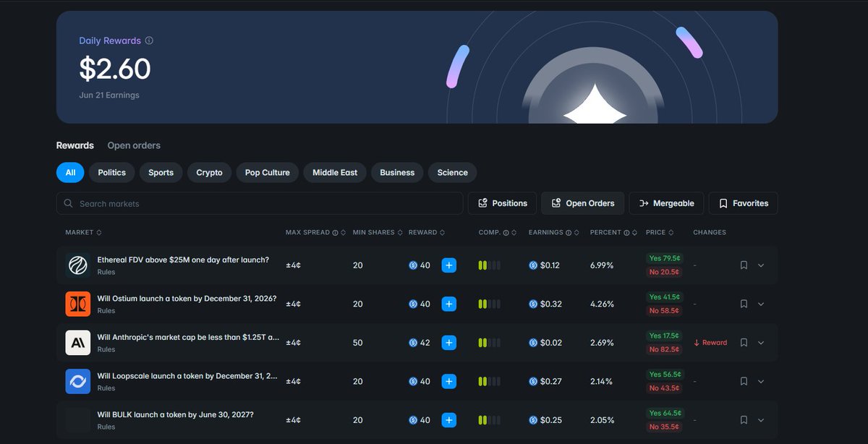Image resolution: width=868 pixels, height=444 pixels.
Task: Click the Mergeable filter button
Action: click(x=667, y=203)
